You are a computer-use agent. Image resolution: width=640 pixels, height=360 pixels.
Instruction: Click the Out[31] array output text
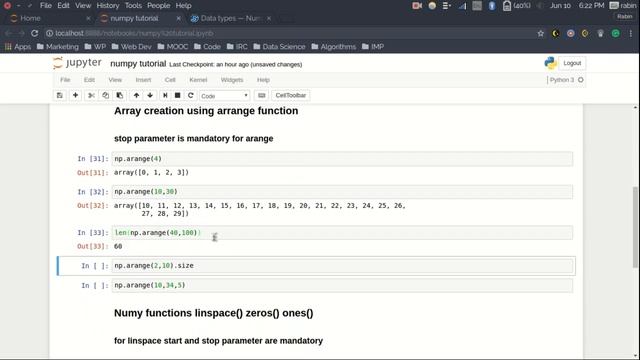(151, 173)
